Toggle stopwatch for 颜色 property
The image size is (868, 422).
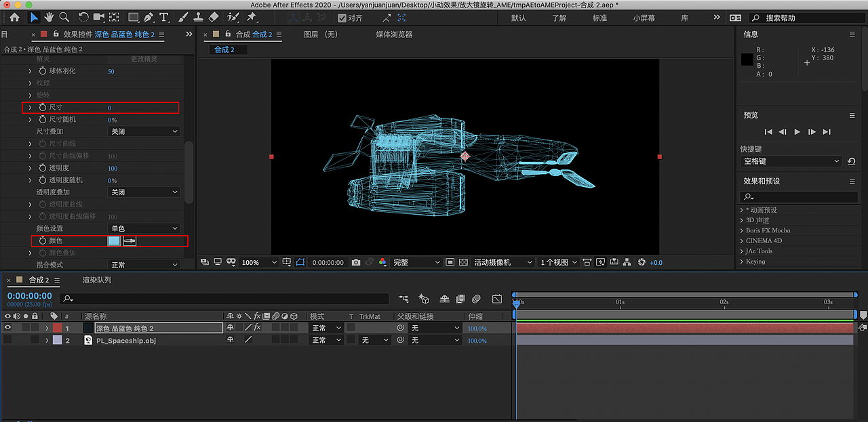pyautogui.click(x=42, y=240)
